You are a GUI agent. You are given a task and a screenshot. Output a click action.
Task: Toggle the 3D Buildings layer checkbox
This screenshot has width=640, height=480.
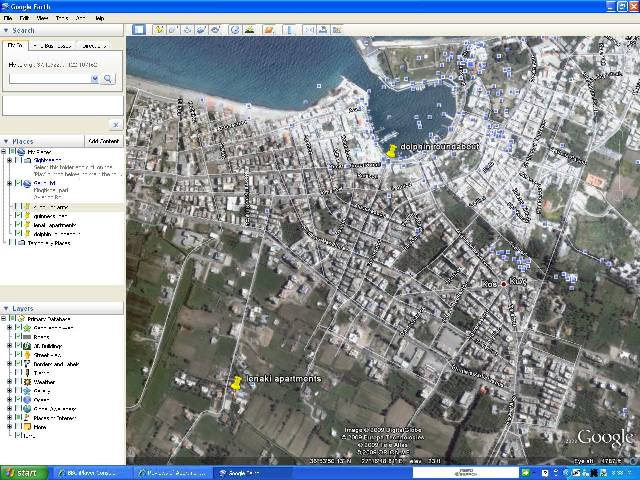18,346
